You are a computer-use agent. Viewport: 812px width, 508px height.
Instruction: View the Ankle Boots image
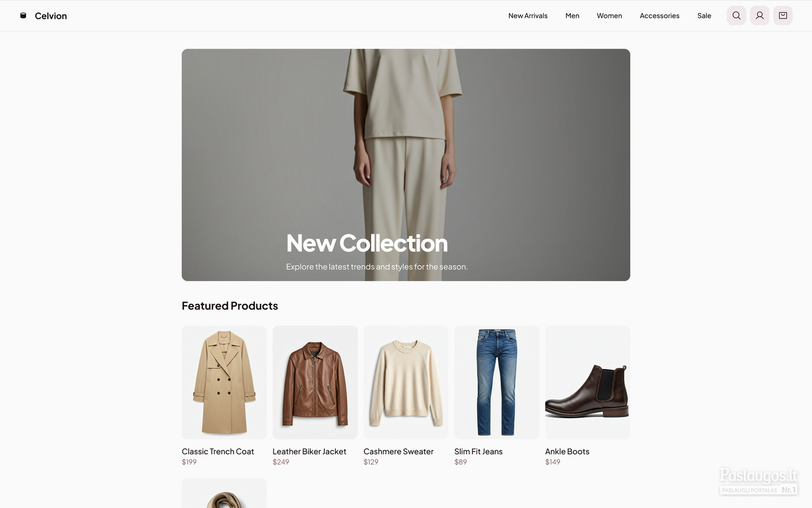tap(588, 382)
